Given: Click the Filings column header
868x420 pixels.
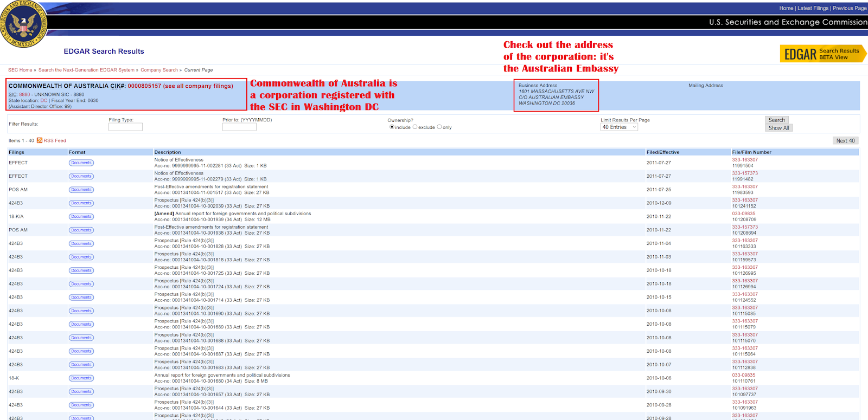Looking at the screenshot, I should (x=16, y=152).
